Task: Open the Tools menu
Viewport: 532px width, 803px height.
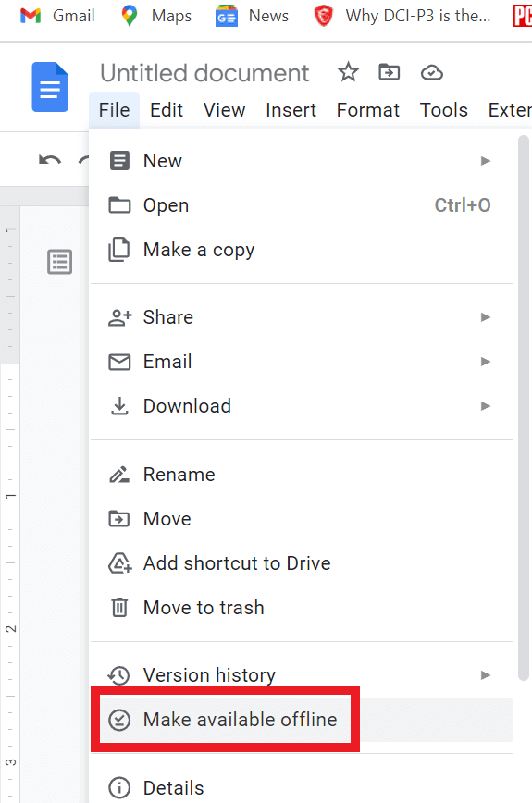Action: pos(443,110)
